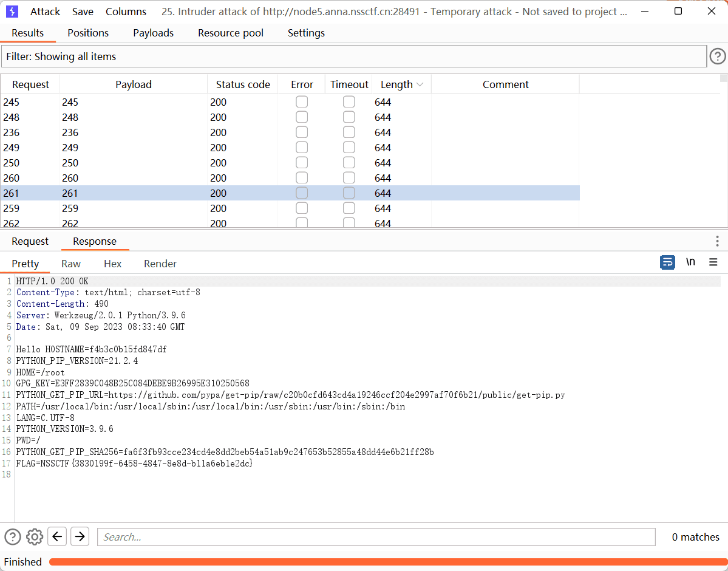Screen dimensions: 728x571
Task: Open search help icon at bottom left
Action: pos(13,537)
